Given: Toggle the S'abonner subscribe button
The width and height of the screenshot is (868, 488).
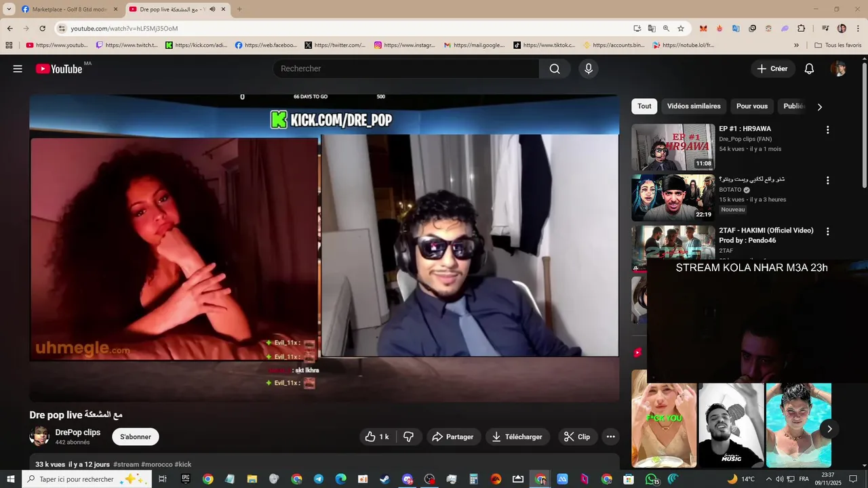Looking at the screenshot, I should (136, 437).
